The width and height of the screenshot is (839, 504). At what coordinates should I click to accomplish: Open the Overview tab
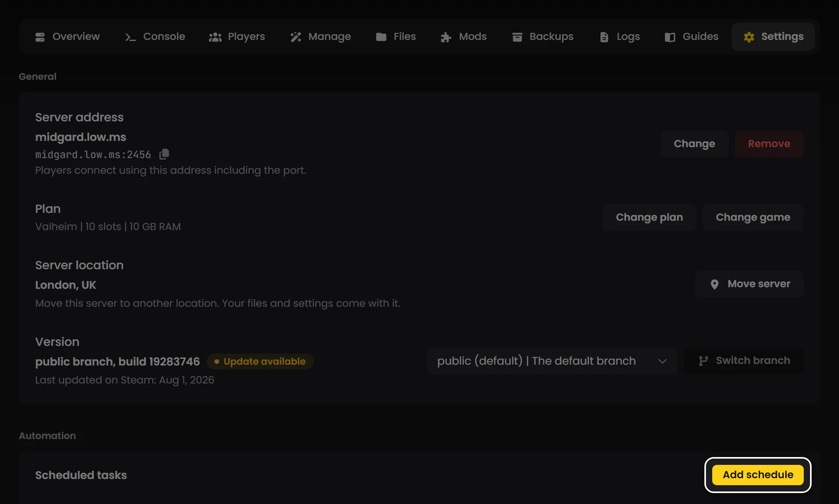67,37
